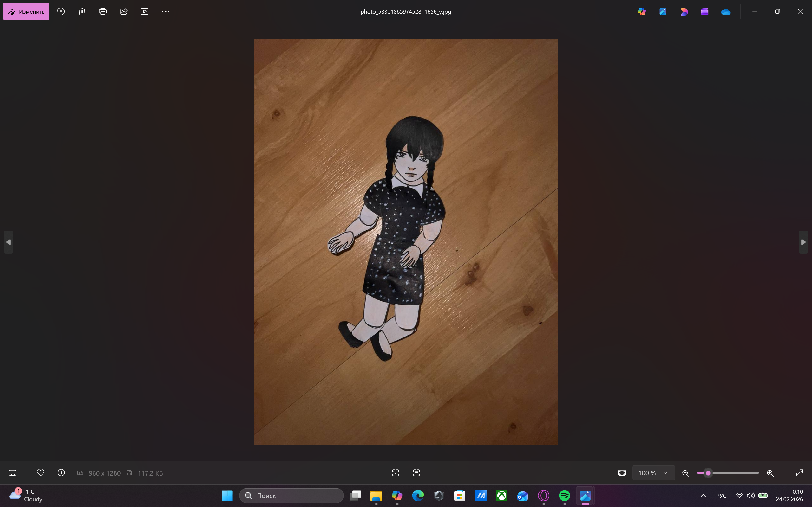812x507 pixels.
Task: Delete the photo with the trash icon
Action: 82,11
